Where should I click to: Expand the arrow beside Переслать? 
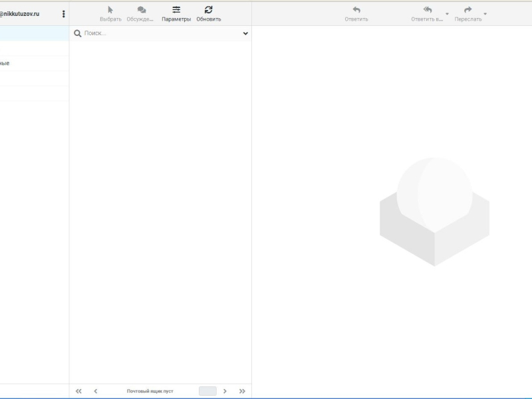(x=485, y=14)
